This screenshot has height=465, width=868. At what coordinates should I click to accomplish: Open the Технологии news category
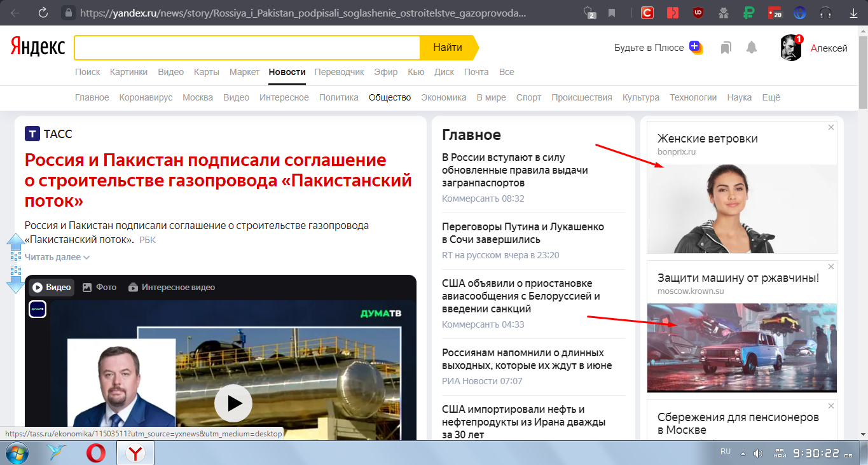point(693,97)
